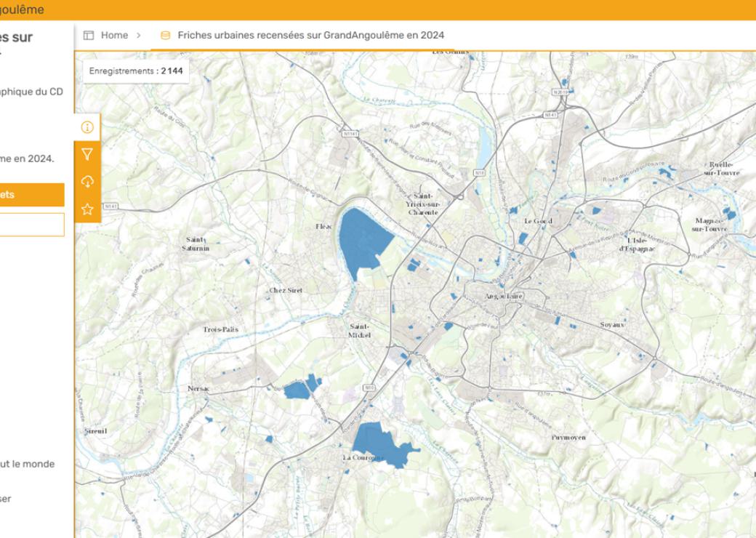The image size is (756, 538).
Task: Click the L'Isle-d'Espagnac label on the map
Action: [x=637, y=244]
